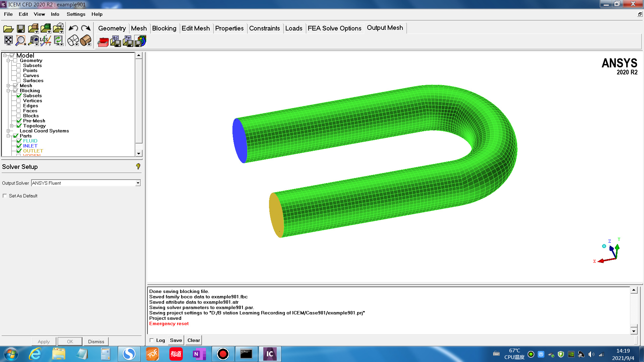Image resolution: width=644 pixels, height=362 pixels.
Task: Click the Fit Window icon
Action: point(8,41)
